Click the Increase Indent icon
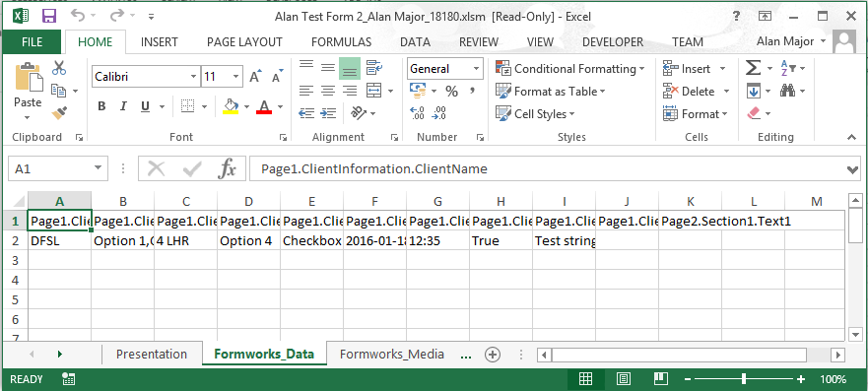This screenshot has height=391, width=868. pos(328,113)
